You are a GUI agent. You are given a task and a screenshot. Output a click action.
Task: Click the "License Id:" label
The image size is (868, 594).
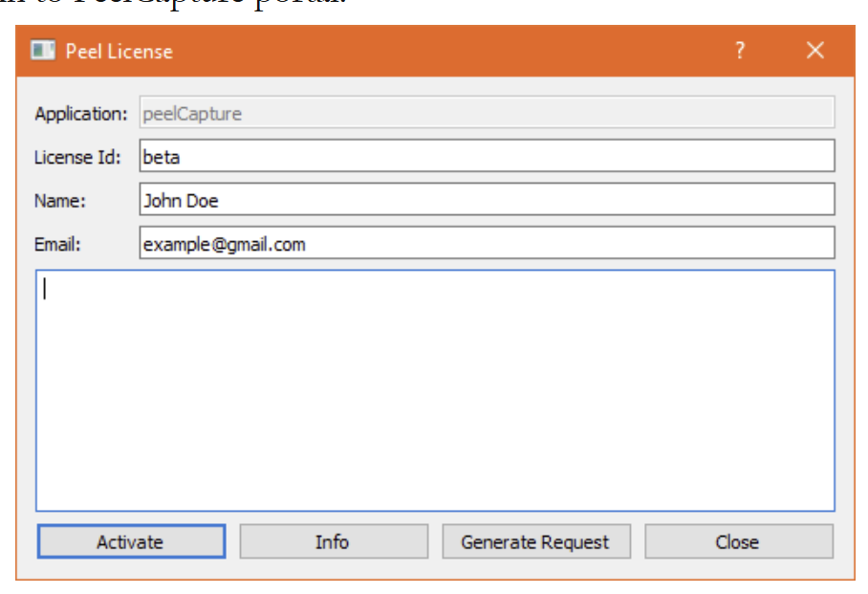pos(76,158)
